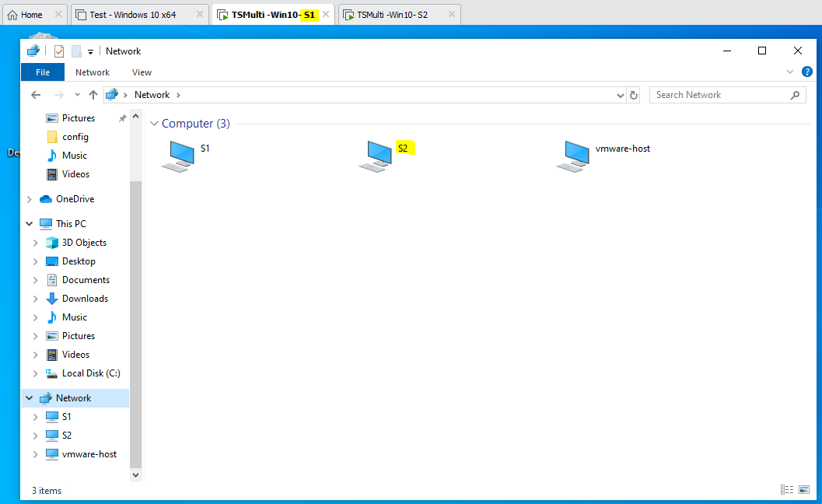Viewport: 822px width, 504px height.
Task: Expand the Desktop node
Action: pos(36,261)
